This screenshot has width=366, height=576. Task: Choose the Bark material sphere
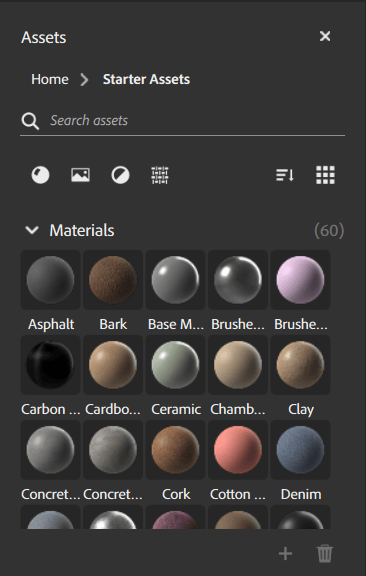click(x=113, y=280)
